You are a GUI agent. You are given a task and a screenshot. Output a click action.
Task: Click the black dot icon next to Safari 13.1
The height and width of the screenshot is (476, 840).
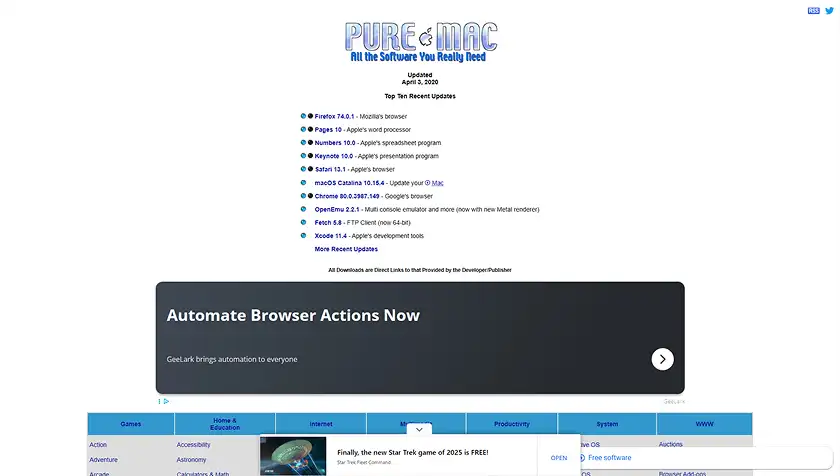[311, 170]
